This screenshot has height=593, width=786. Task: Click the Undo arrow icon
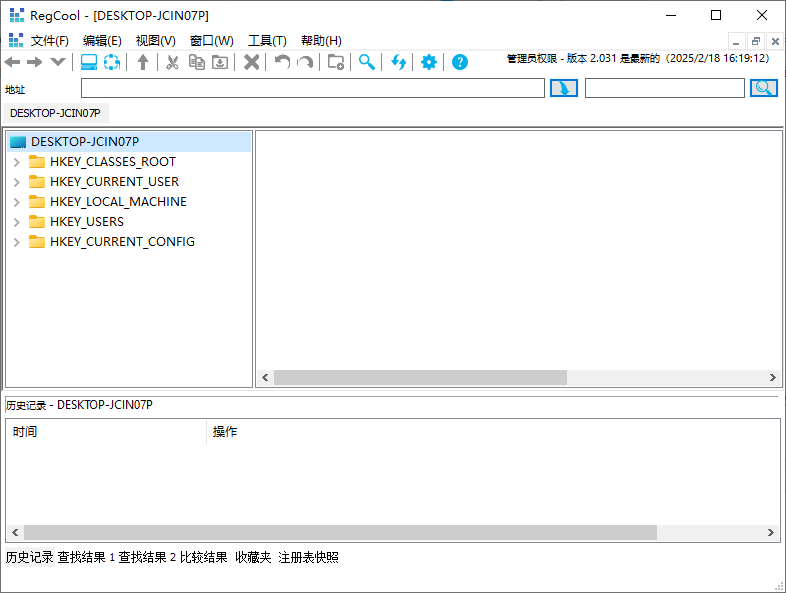282,62
